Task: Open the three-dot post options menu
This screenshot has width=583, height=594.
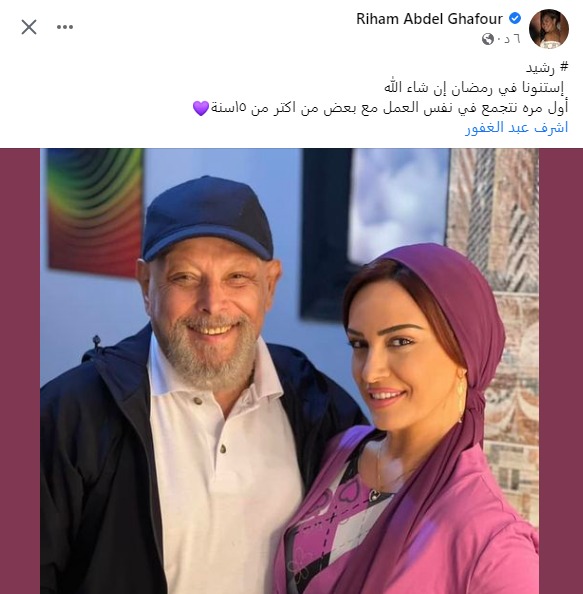Action: [x=65, y=27]
